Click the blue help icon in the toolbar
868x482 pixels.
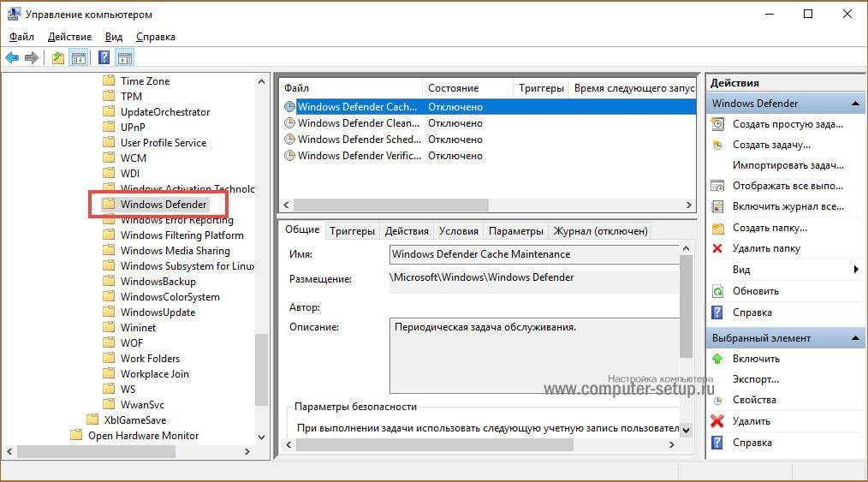click(x=104, y=58)
